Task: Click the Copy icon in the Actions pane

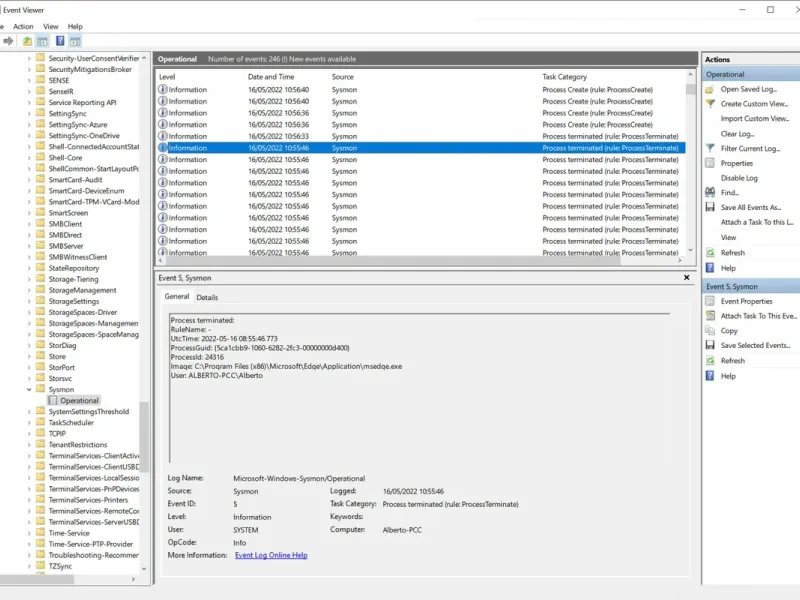Action: point(710,331)
